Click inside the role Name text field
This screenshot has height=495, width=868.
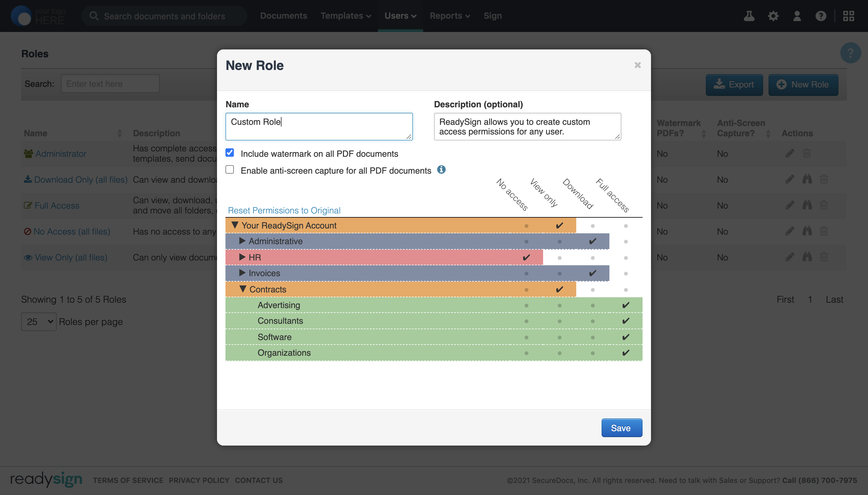click(x=319, y=126)
